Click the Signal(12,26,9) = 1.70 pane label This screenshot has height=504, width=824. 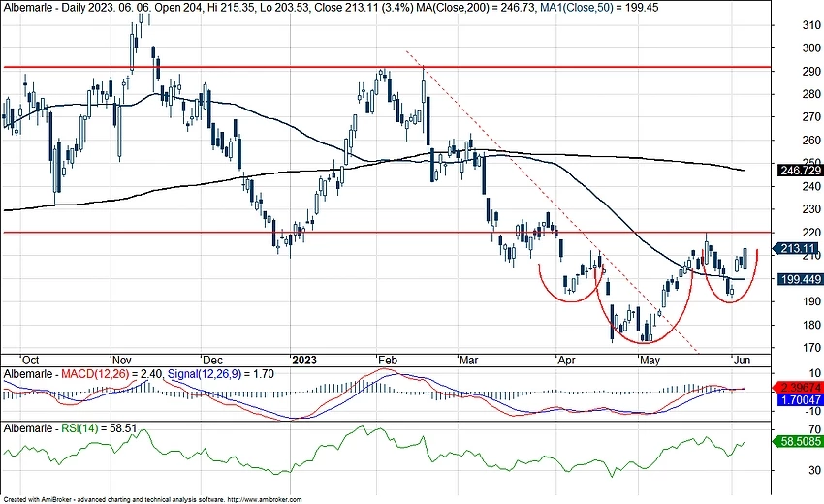(221, 374)
